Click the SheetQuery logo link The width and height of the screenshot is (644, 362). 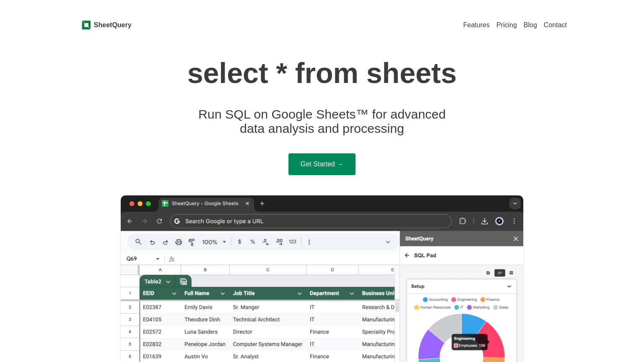coord(106,25)
